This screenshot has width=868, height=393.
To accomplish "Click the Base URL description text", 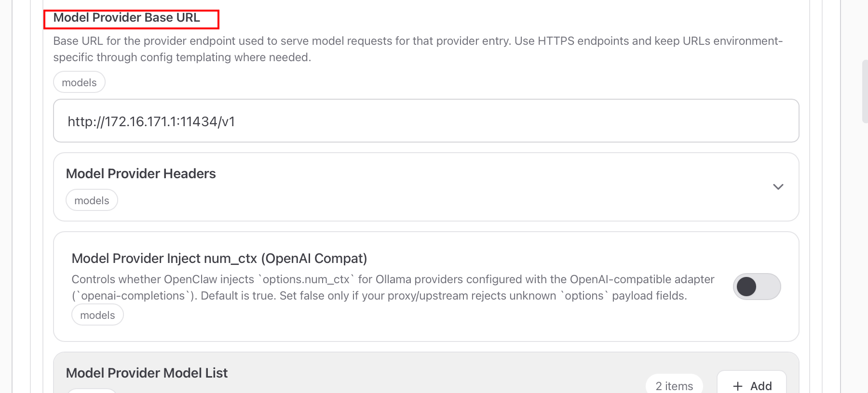I will pyautogui.click(x=417, y=49).
